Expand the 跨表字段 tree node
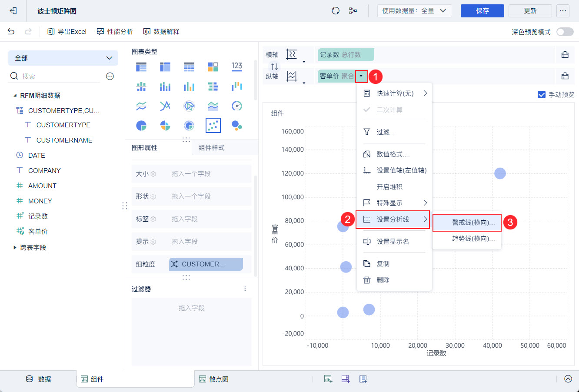This screenshot has width=579, height=392. tap(15, 248)
